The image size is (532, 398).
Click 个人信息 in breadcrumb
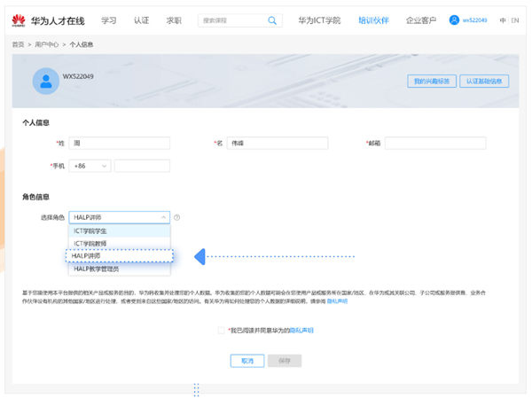(82, 44)
